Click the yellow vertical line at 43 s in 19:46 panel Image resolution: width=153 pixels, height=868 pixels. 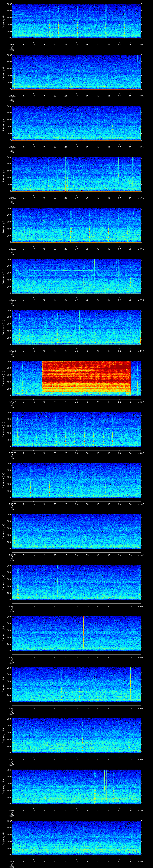105,780
